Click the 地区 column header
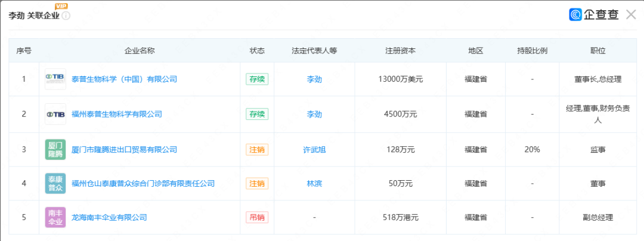644x241 pixels. pyautogui.click(x=476, y=51)
